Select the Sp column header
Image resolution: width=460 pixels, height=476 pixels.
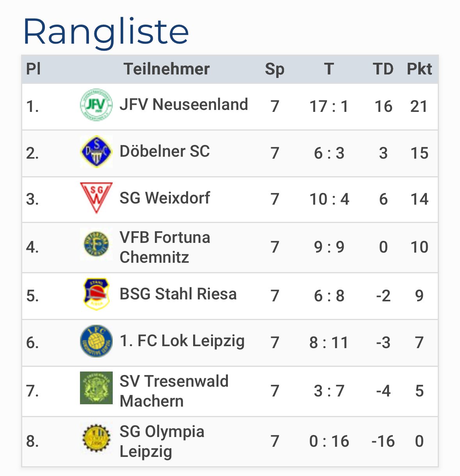coord(275,70)
